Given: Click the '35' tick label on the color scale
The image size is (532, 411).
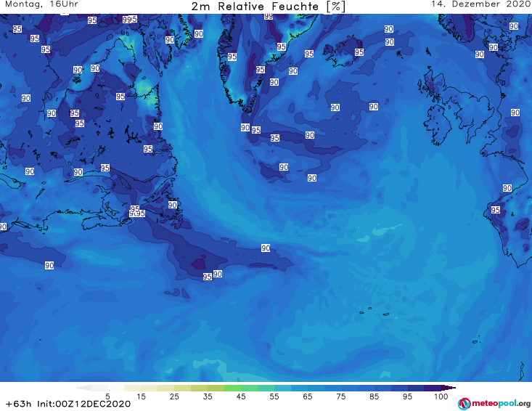Looking at the screenshot, I should click(x=208, y=396).
